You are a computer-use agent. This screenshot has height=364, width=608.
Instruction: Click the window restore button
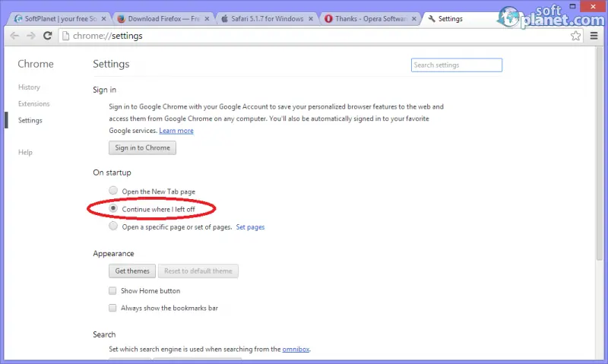[x=572, y=6]
